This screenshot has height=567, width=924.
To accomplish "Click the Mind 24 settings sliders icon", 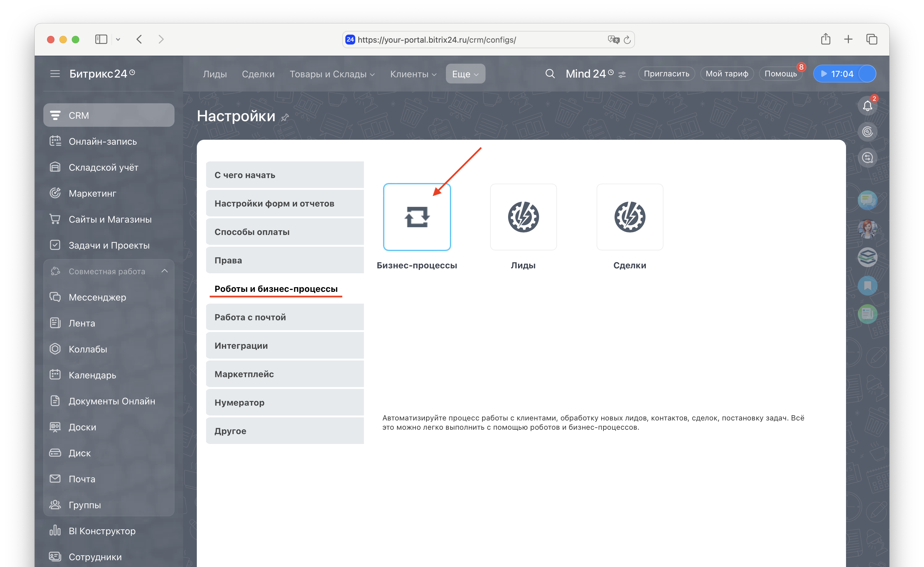I will click(622, 75).
